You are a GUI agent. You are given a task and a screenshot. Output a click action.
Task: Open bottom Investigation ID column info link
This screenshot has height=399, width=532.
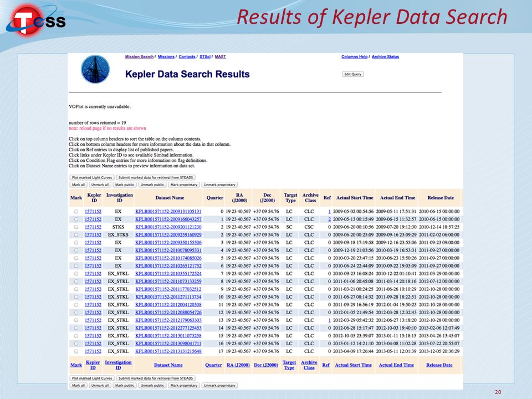[118, 365]
